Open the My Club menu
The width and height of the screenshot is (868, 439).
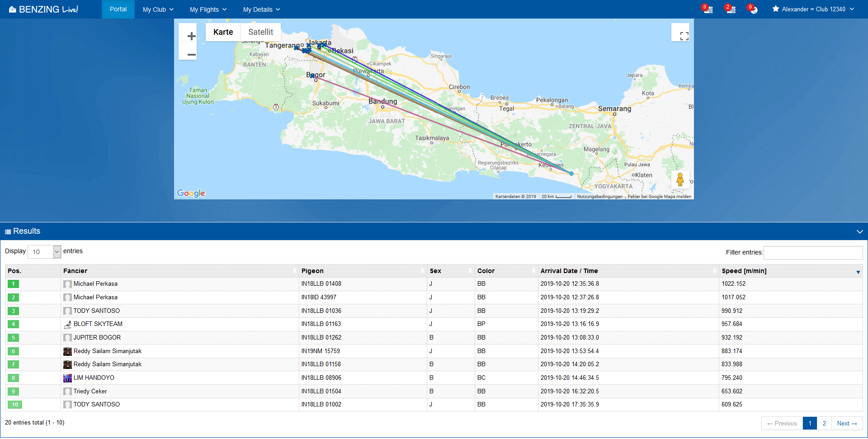coord(158,9)
